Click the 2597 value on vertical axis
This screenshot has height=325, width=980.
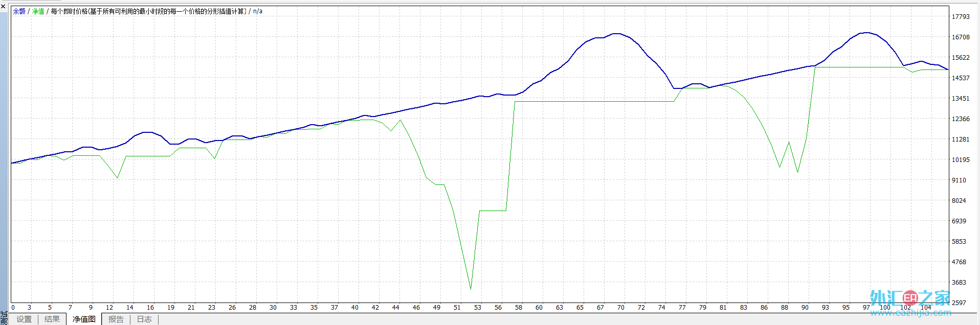tap(959, 303)
